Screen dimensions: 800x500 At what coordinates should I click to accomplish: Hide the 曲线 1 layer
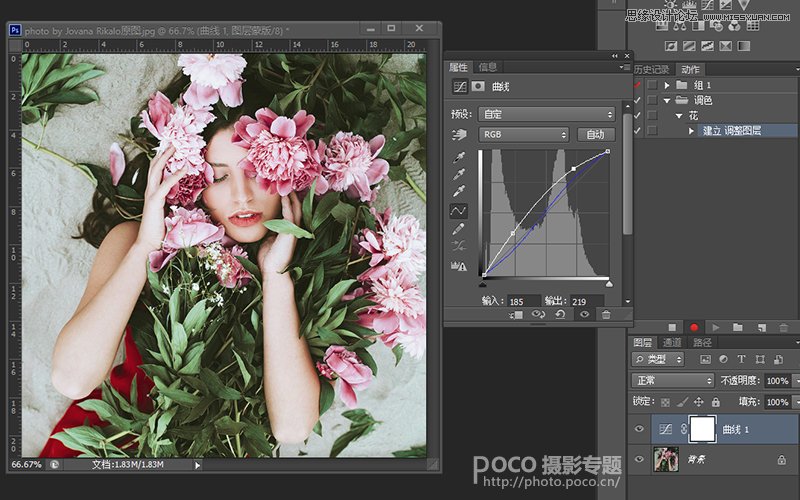[639, 429]
